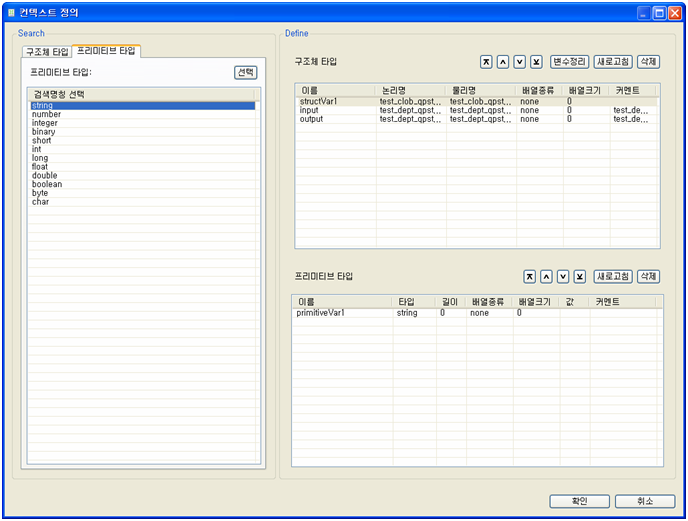Click primitive table 커멘트 column header
This screenshot has height=521, width=688.
tap(623, 302)
